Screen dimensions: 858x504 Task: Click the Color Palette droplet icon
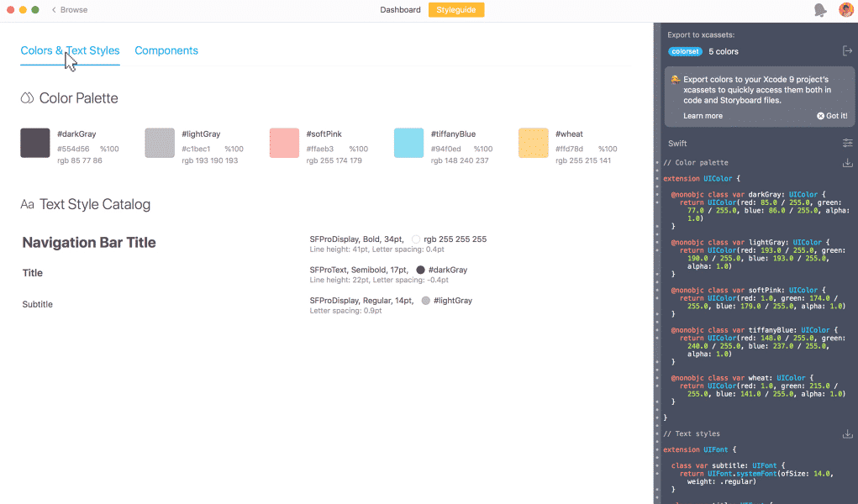pyautogui.click(x=27, y=98)
